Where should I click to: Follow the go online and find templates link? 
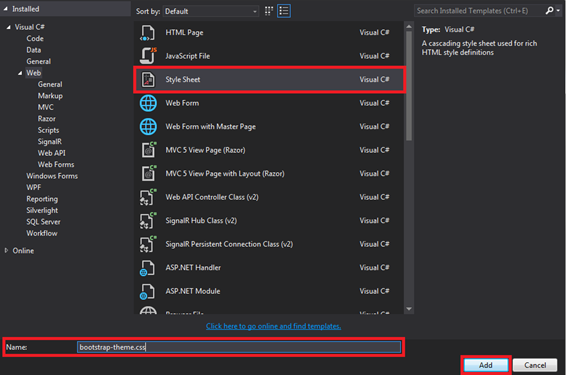[x=274, y=326]
